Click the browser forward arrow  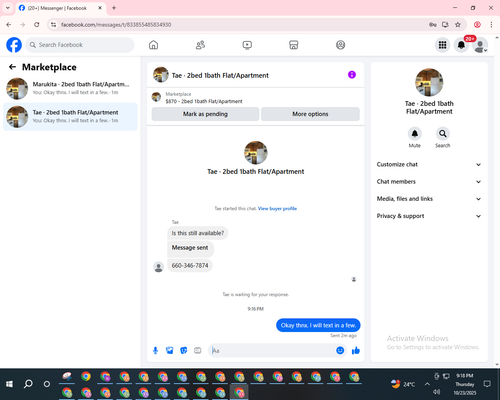23,25
